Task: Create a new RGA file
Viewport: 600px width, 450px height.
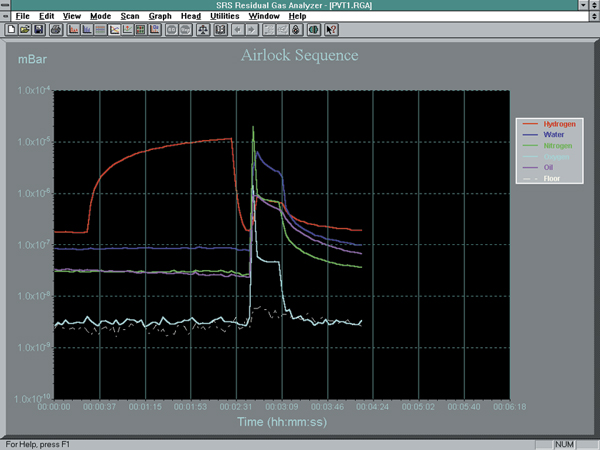Action: click(x=11, y=29)
